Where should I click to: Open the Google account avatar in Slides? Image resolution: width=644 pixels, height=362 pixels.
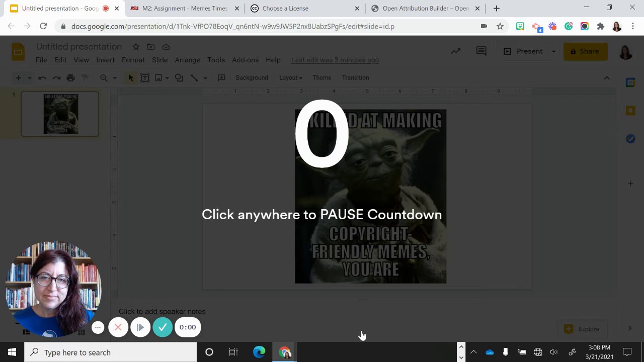pyautogui.click(x=626, y=51)
